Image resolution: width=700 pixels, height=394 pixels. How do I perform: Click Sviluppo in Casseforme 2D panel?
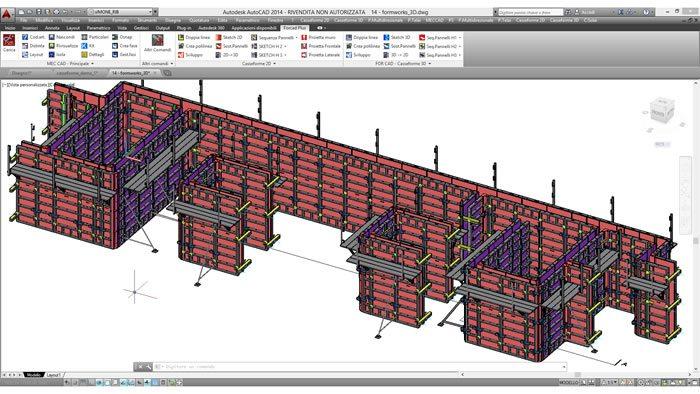pos(190,55)
